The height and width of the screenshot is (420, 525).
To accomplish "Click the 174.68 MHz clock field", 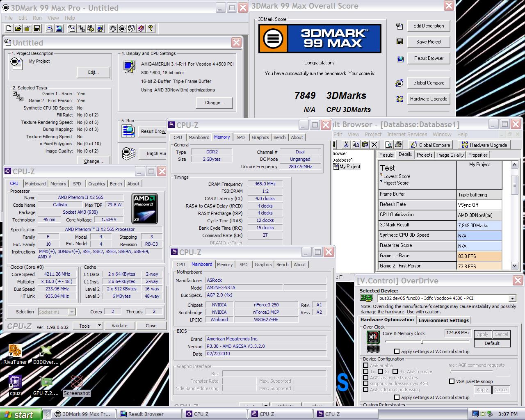I will (458, 333).
